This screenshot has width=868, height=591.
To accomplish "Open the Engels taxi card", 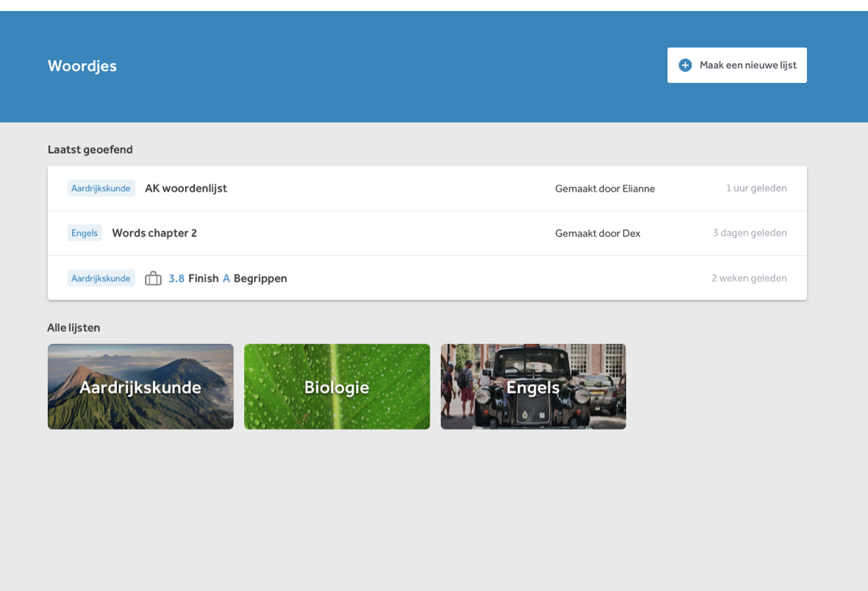I will [x=533, y=387].
